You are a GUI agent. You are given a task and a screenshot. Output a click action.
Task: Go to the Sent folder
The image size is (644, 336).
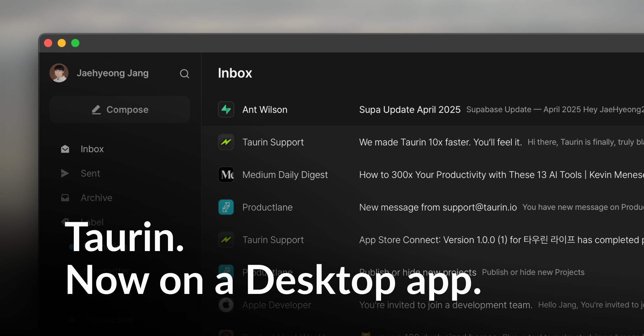click(x=90, y=173)
